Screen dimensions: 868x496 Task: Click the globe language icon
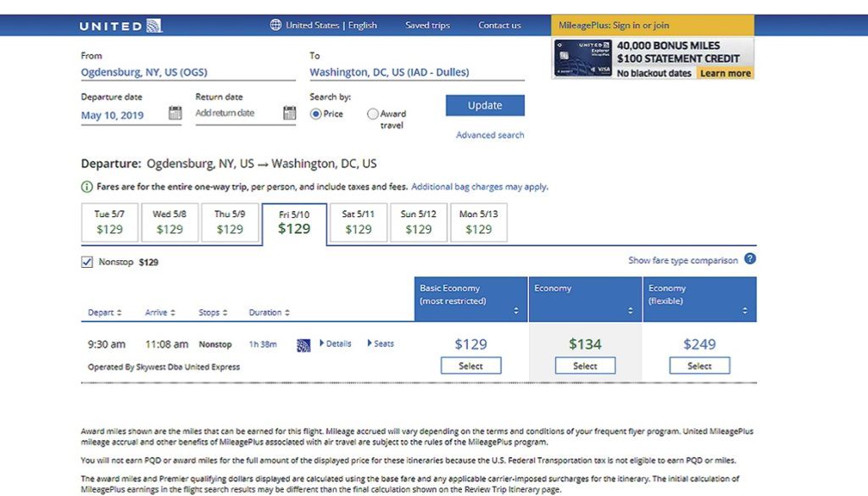[275, 25]
